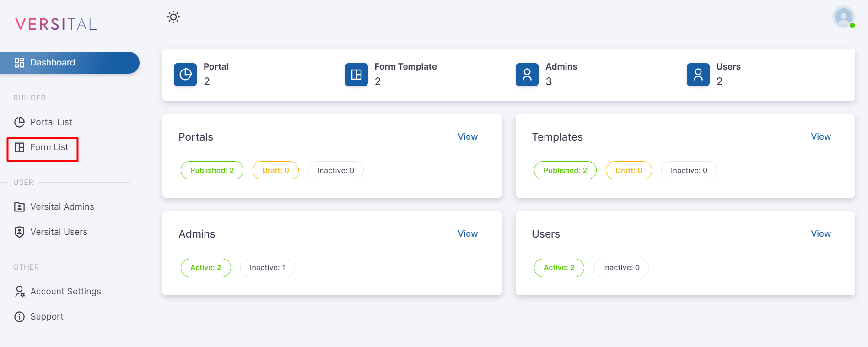View all Templates link
This screenshot has height=347, width=868.
pyautogui.click(x=821, y=137)
